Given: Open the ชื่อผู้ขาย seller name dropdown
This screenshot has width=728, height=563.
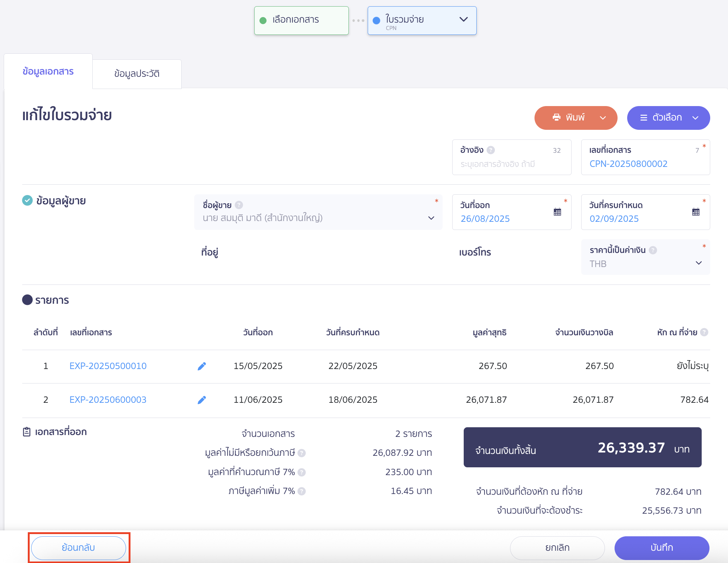Looking at the screenshot, I should tap(318, 212).
